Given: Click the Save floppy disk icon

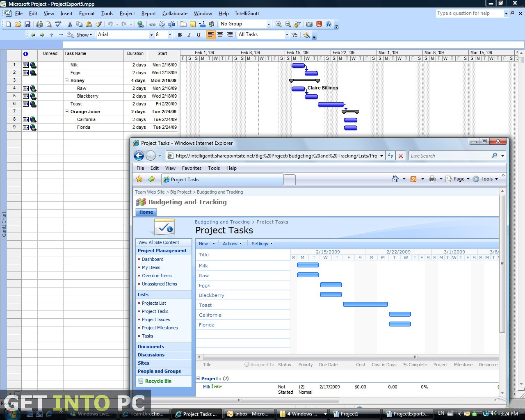Looking at the screenshot, I should tap(27, 24).
